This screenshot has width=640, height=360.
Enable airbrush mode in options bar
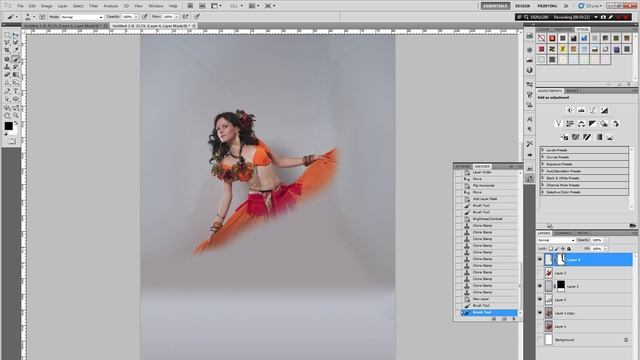coord(186,17)
